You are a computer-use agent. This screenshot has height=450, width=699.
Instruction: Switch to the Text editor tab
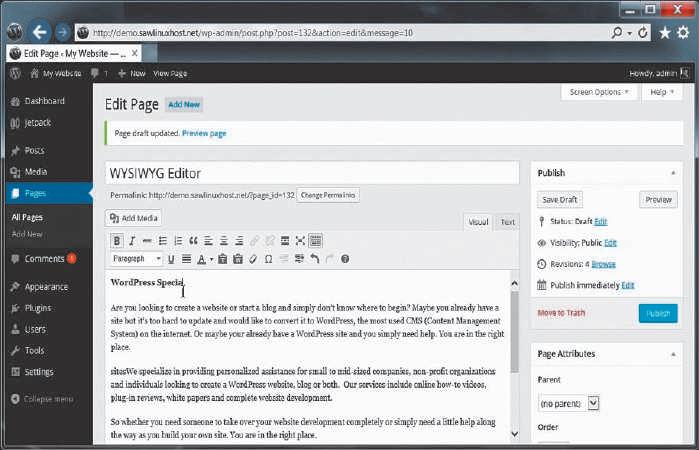pyautogui.click(x=507, y=222)
